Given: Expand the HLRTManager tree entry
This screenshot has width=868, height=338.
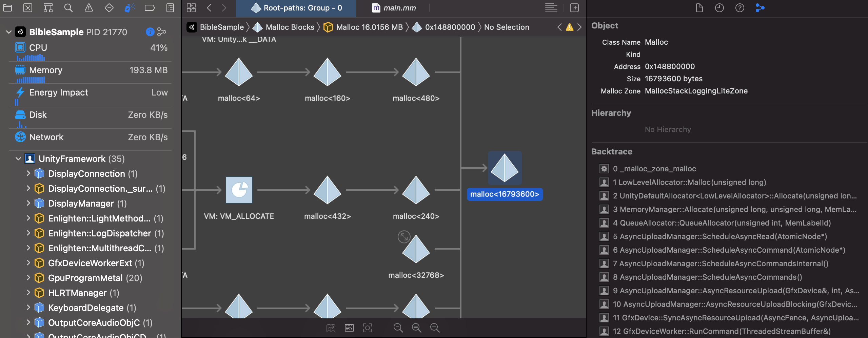Looking at the screenshot, I should [x=28, y=293].
